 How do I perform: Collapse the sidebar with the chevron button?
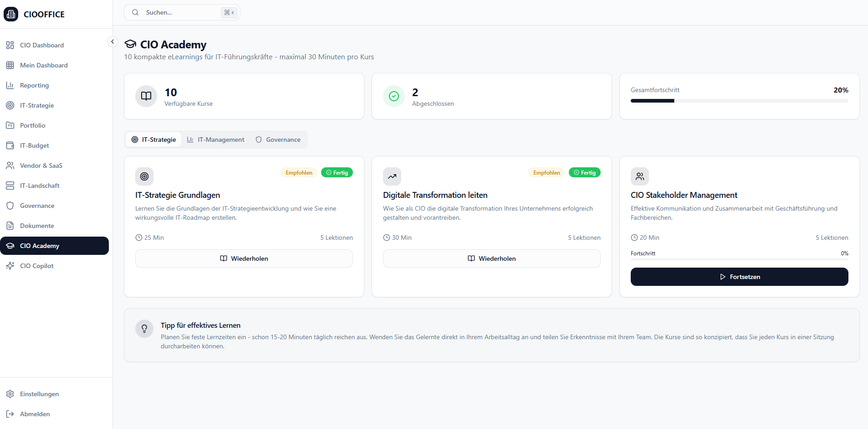pyautogui.click(x=112, y=41)
